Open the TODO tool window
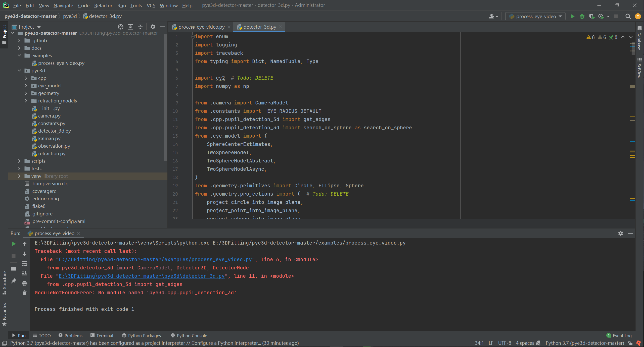Screen dimensions: 644x347 tap(42, 335)
